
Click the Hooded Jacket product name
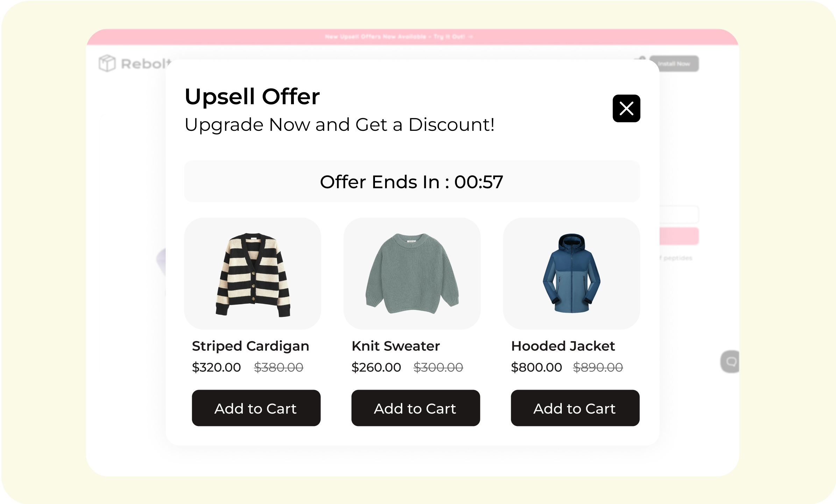(x=563, y=346)
